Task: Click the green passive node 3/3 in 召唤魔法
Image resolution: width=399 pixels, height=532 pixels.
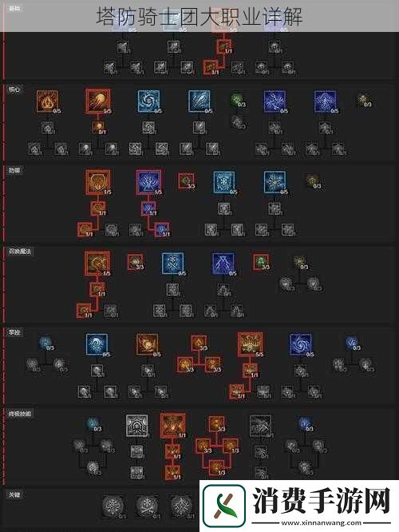Action: click(x=261, y=262)
